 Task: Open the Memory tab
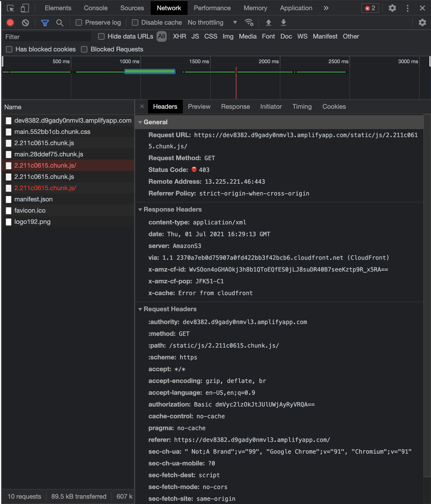click(x=255, y=8)
